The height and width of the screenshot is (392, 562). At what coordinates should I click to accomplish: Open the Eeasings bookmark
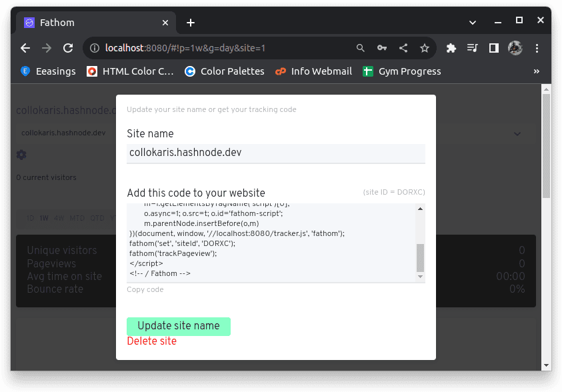(48, 71)
